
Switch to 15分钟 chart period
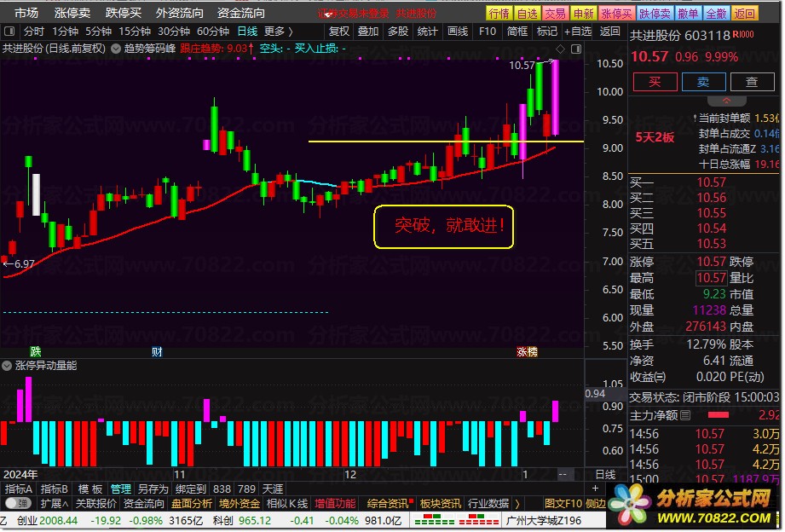pyautogui.click(x=135, y=32)
